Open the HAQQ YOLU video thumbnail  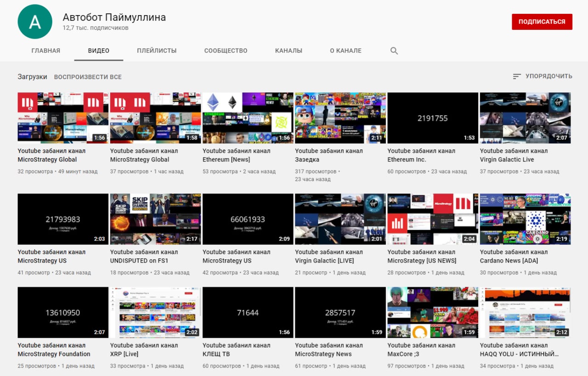click(x=526, y=313)
